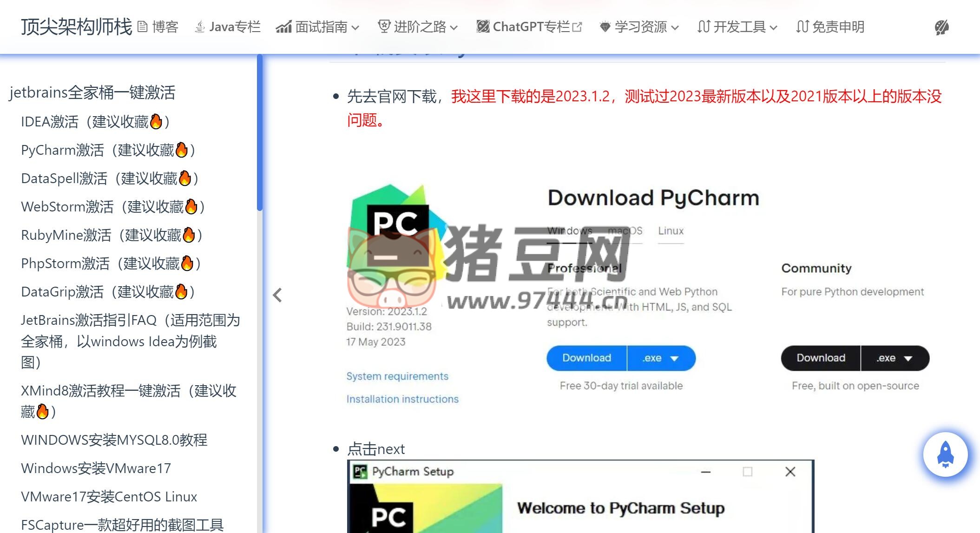Click the 博客 document icon
The height and width of the screenshot is (533, 980).
pos(143,27)
